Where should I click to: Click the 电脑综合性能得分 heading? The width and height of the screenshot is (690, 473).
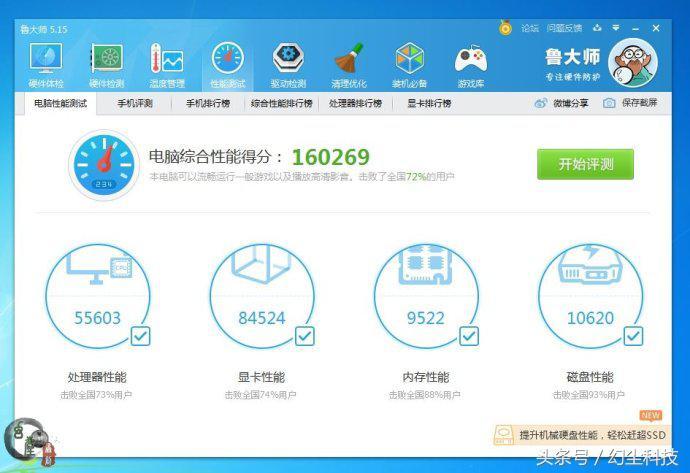point(216,157)
